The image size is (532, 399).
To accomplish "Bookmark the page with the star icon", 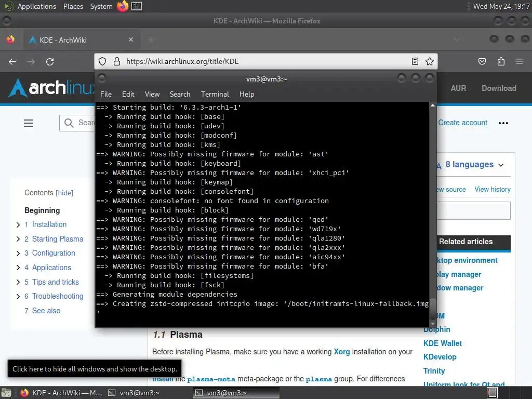I will pos(430,61).
